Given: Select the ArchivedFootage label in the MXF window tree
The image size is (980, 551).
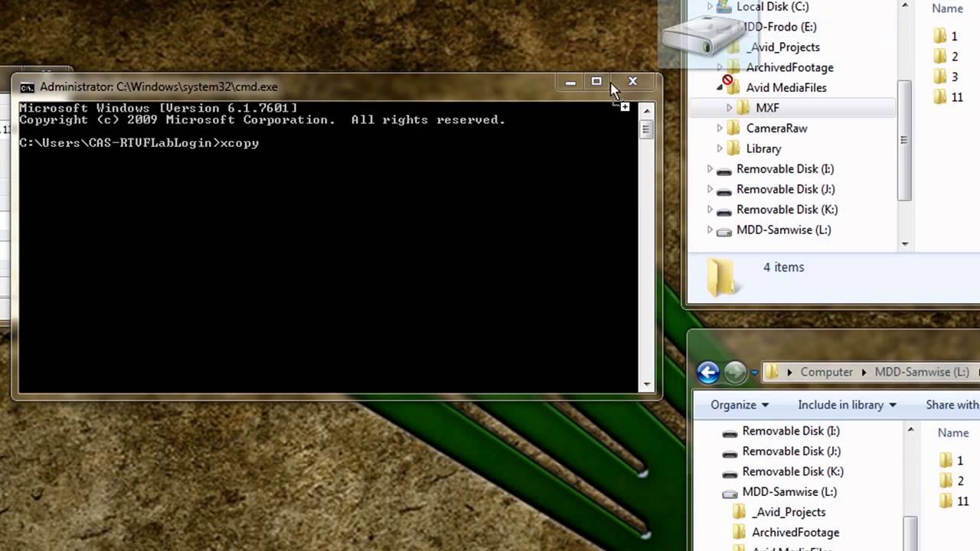Looking at the screenshot, I should (789, 67).
